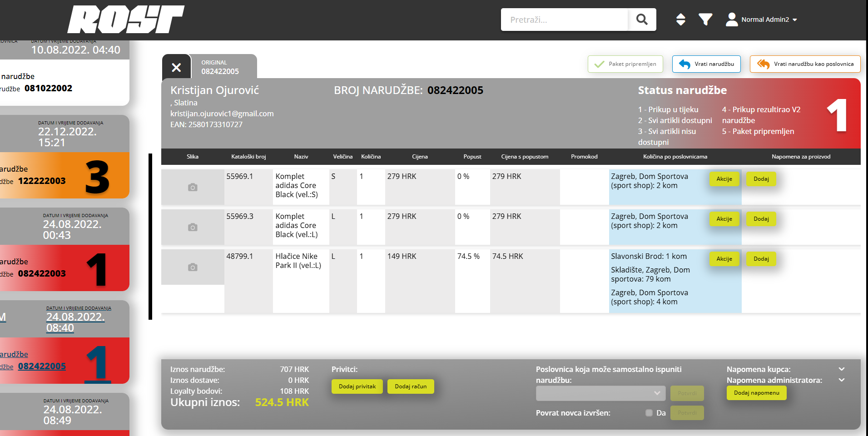Click Iznos narudžbe 707 HRK value
The image size is (868, 436).
coord(294,369)
